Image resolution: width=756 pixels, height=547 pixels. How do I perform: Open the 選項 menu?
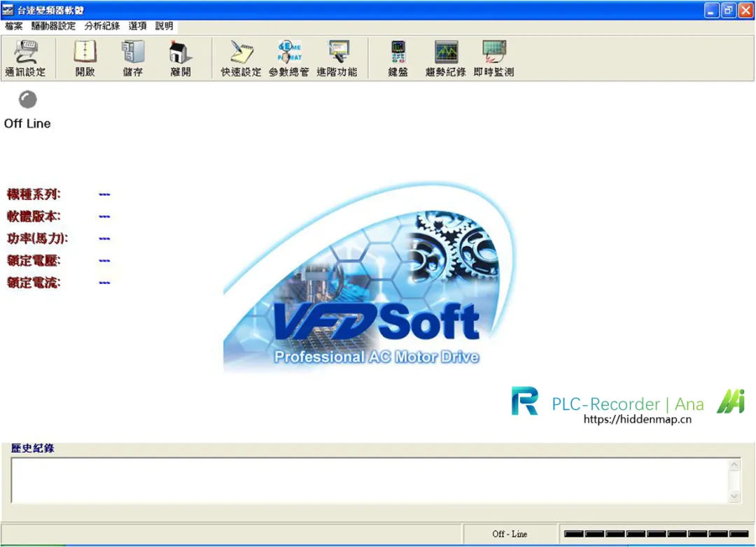[x=137, y=26]
